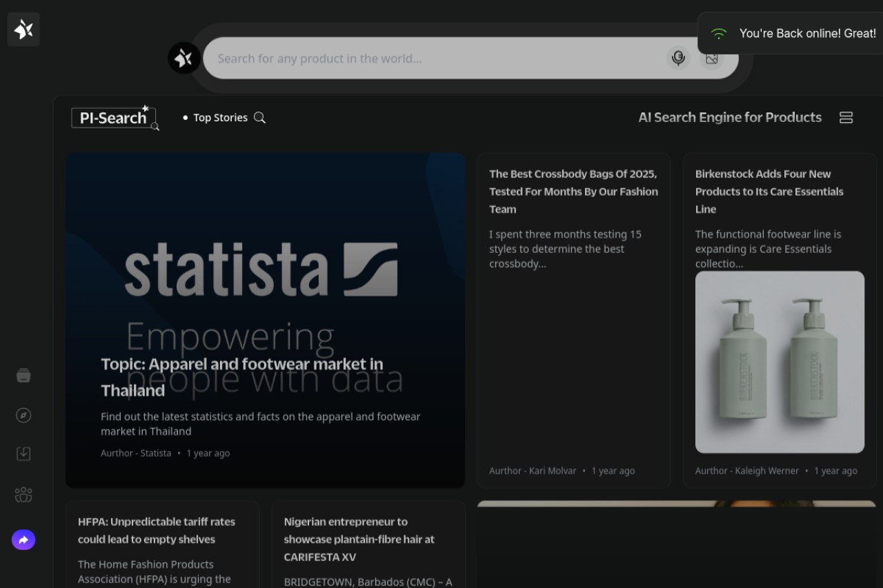Click "Aurthor - Kari Molvar" byline
The height and width of the screenshot is (588, 883).
(x=533, y=471)
